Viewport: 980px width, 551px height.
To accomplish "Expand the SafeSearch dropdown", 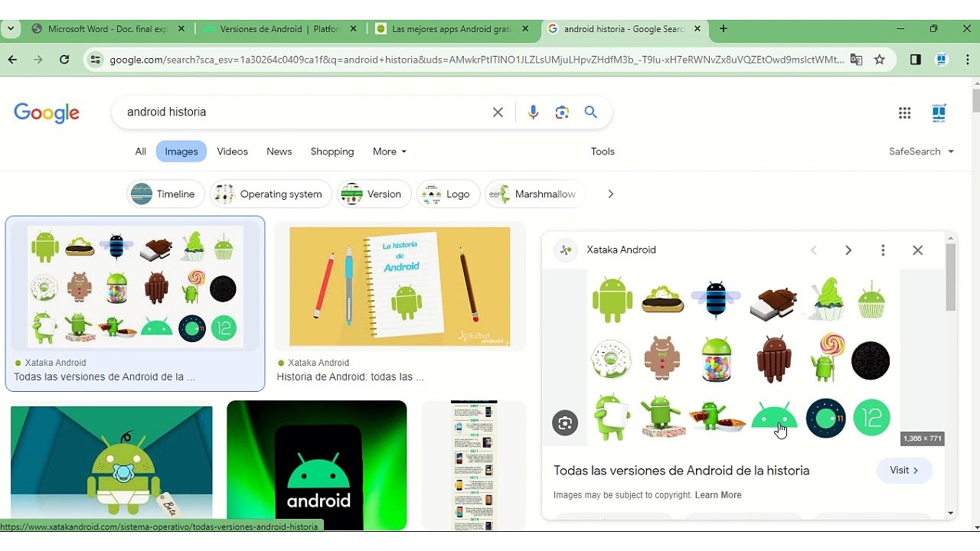I will click(x=922, y=152).
